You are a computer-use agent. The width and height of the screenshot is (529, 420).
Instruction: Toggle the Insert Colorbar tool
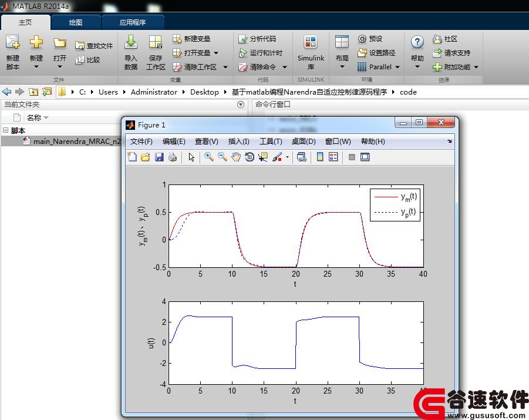pyautogui.click(x=320, y=157)
